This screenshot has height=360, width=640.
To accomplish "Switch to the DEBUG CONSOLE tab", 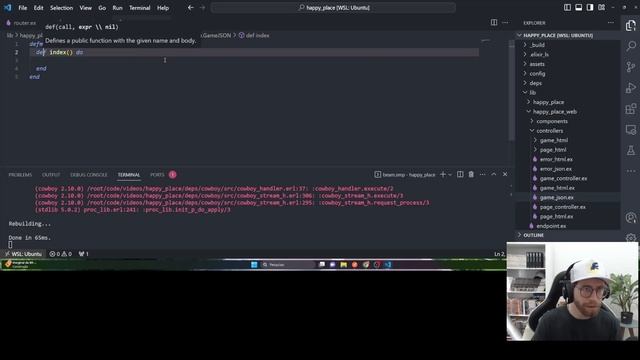I will [89, 175].
